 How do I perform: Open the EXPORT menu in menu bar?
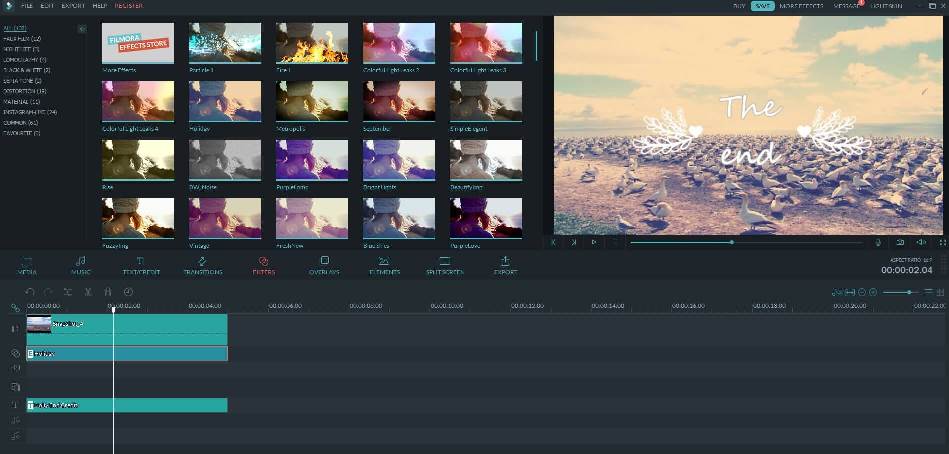[73, 5]
